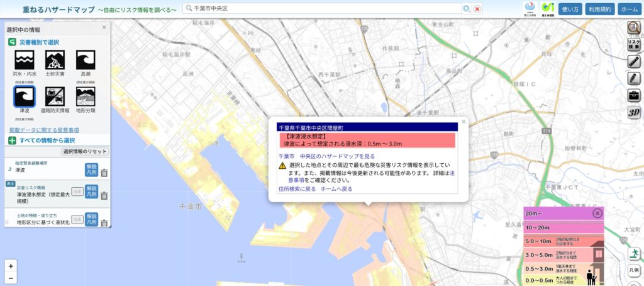
Task: Select the 道路防災情報 road disaster icon
Action: tap(55, 96)
